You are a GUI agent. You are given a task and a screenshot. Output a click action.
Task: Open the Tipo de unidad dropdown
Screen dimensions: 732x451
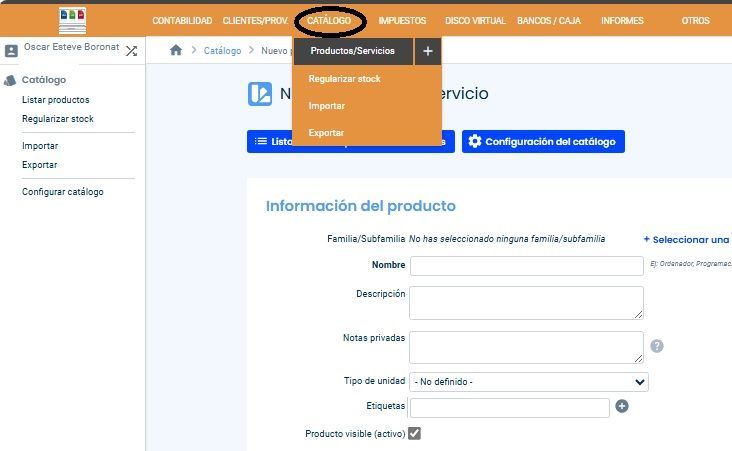click(528, 382)
